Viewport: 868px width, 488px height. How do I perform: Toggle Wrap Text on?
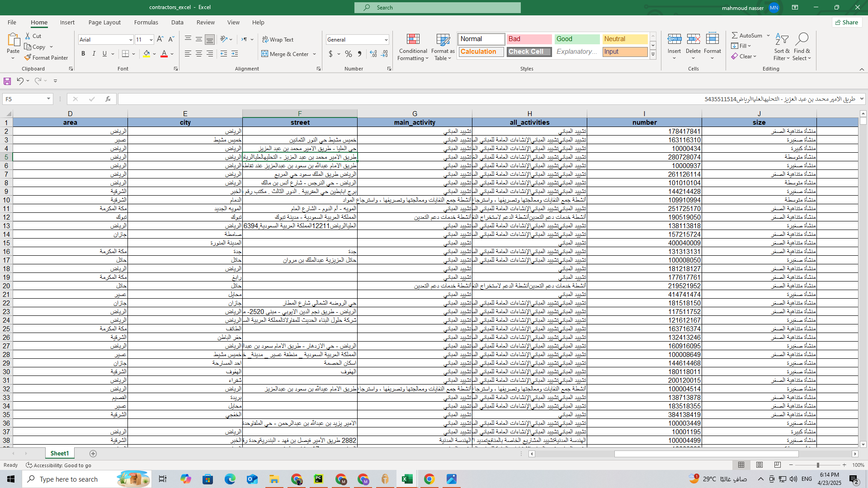(x=278, y=39)
